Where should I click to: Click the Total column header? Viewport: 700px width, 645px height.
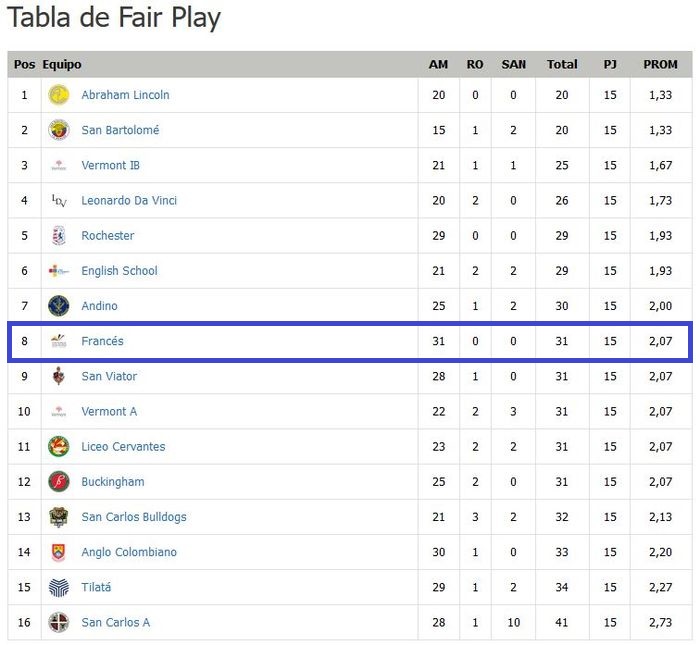point(562,64)
